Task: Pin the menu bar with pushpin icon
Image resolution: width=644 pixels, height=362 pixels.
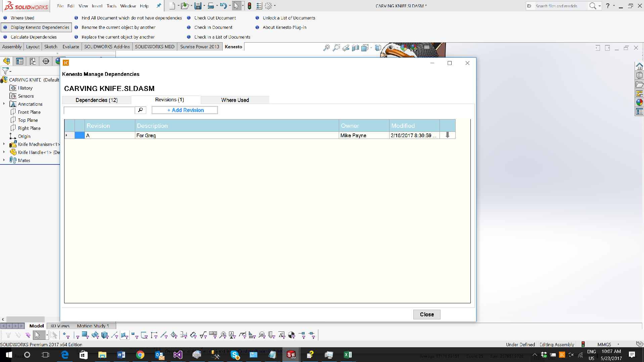Action: click(158, 6)
